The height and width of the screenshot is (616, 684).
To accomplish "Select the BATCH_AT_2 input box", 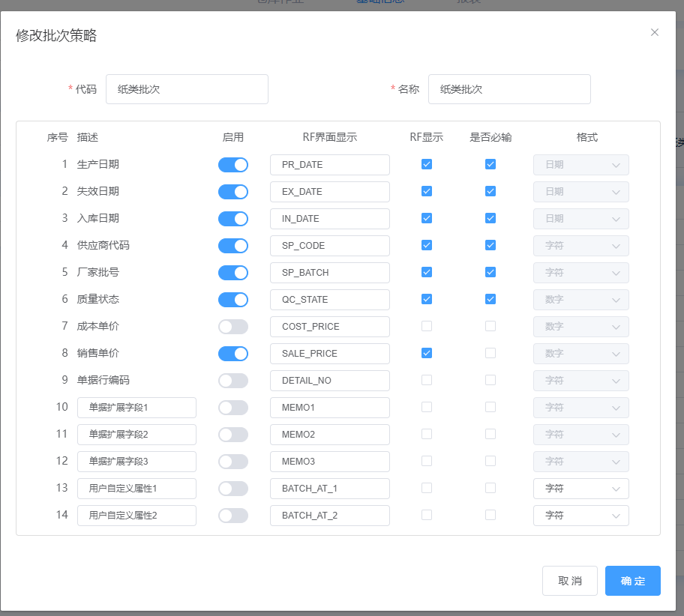I will (x=329, y=516).
